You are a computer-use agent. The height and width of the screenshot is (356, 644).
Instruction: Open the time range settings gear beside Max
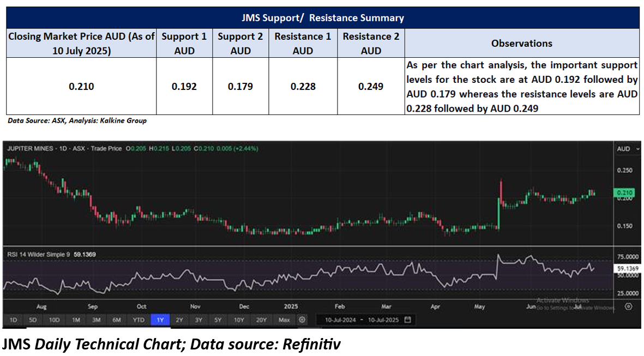(x=302, y=320)
